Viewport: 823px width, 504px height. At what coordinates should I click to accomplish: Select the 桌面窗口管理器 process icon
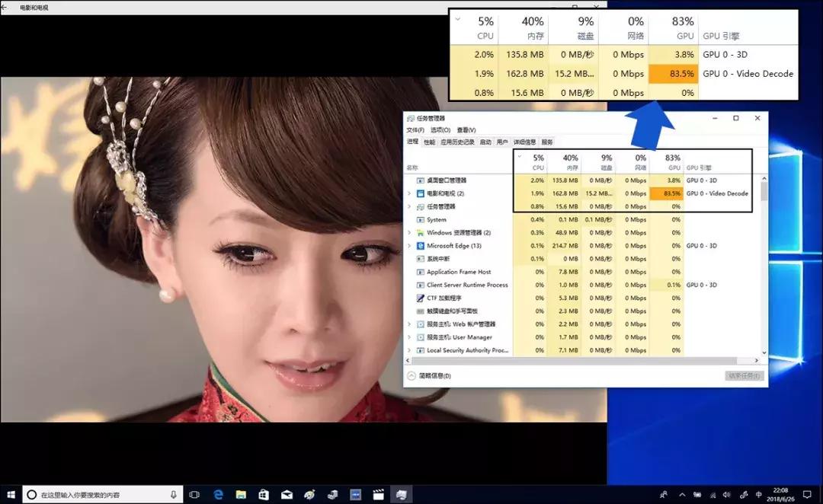[x=421, y=180]
